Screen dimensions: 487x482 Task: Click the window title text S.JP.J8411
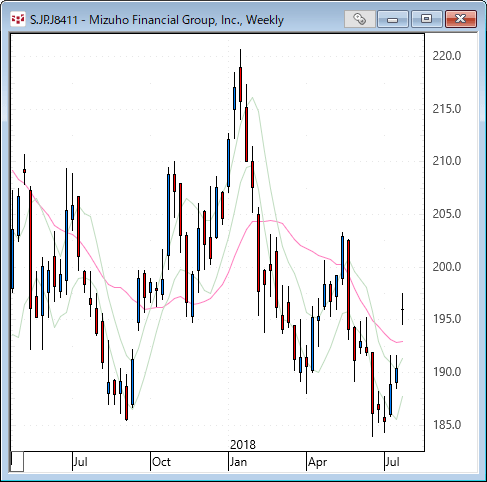54,20
